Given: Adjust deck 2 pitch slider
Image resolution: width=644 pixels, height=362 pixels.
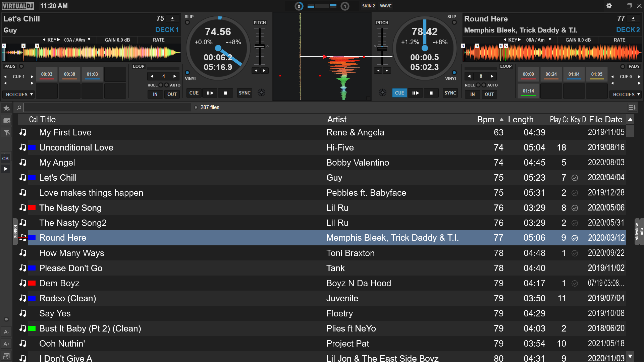Looking at the screenshot, I should point(382,49).
